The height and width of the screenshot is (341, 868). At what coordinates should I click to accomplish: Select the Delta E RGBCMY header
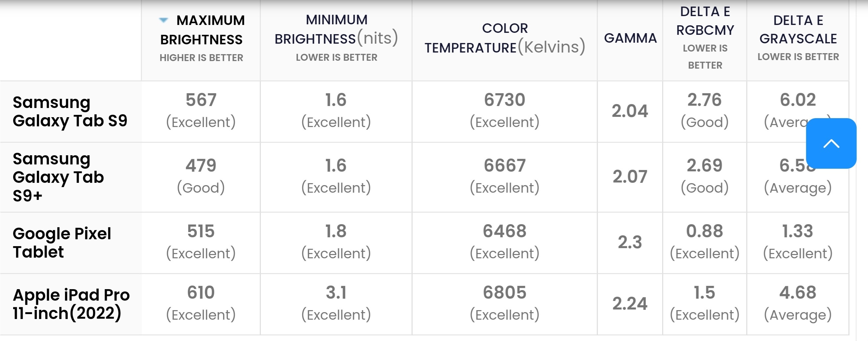[x=704, y=39]
